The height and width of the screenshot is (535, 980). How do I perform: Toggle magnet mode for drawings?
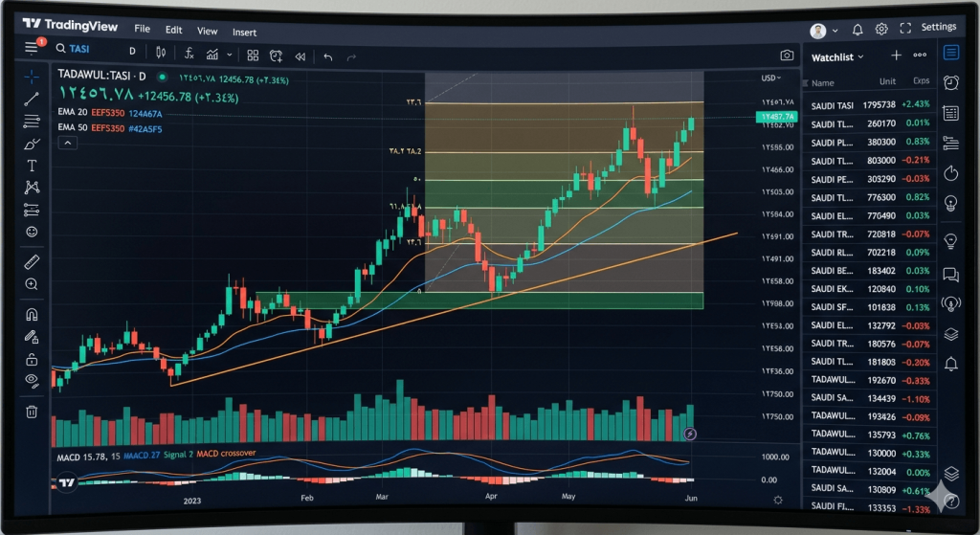tap(32, 314)
